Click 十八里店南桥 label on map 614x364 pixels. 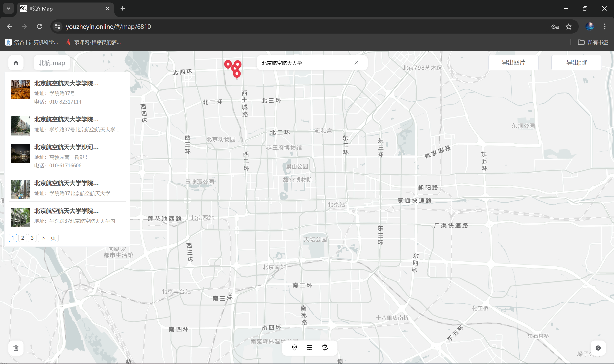[392, 318]
